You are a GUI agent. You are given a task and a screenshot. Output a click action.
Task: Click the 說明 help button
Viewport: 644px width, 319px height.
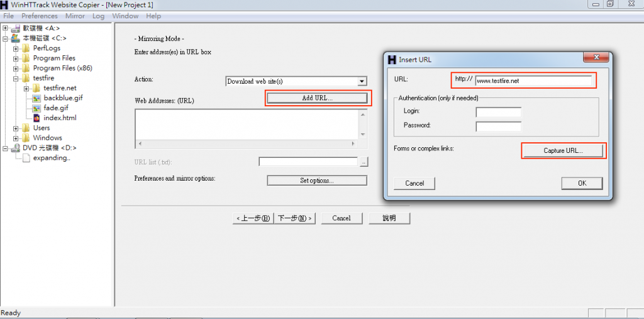[389, 218]
